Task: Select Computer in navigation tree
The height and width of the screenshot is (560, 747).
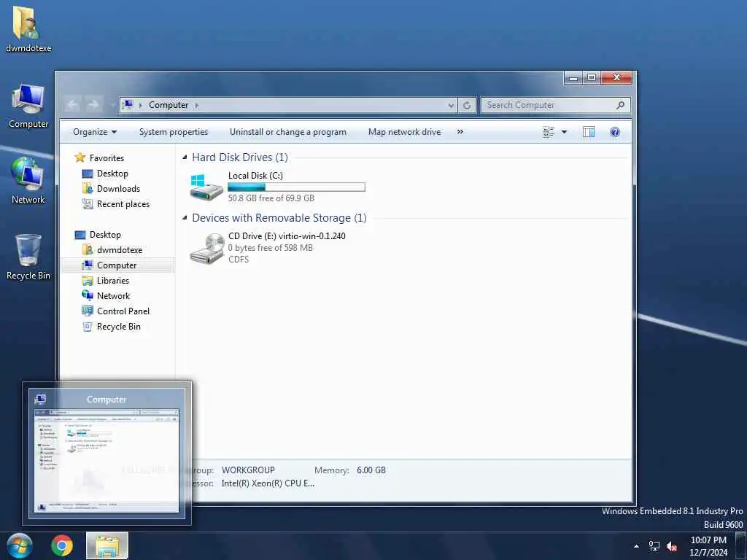Action: (x=117, y=265)
